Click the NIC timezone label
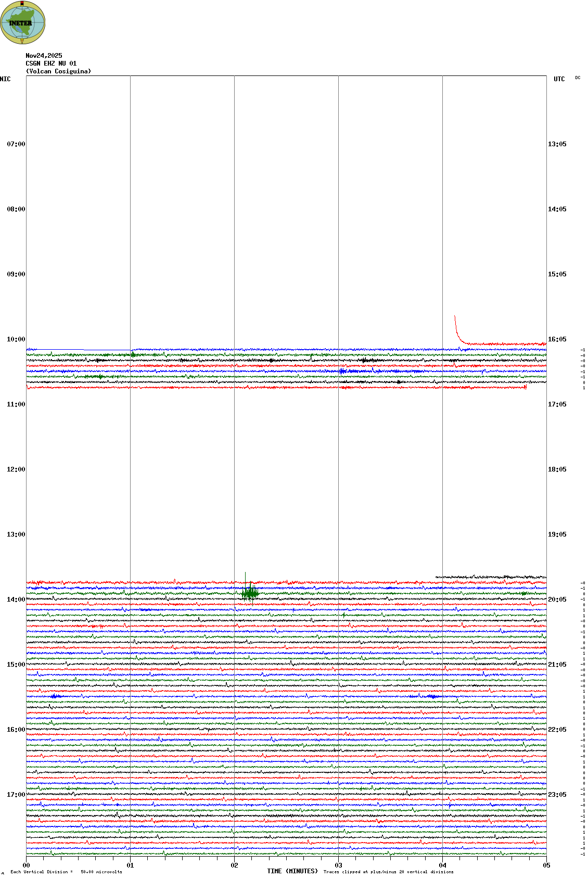The height and width of the screenshot is (879, 588). (x=5, y=79)
